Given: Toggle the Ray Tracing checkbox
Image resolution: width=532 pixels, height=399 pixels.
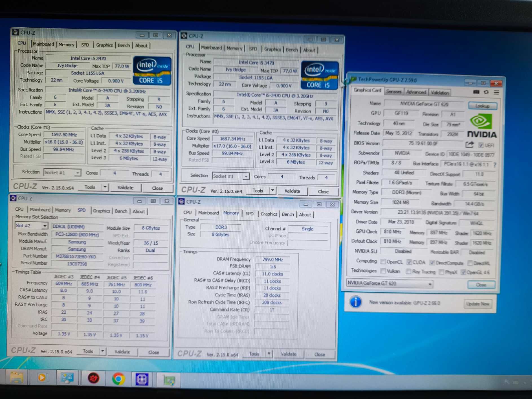Looking at the screenshot, I should click(x=408, y=271).
